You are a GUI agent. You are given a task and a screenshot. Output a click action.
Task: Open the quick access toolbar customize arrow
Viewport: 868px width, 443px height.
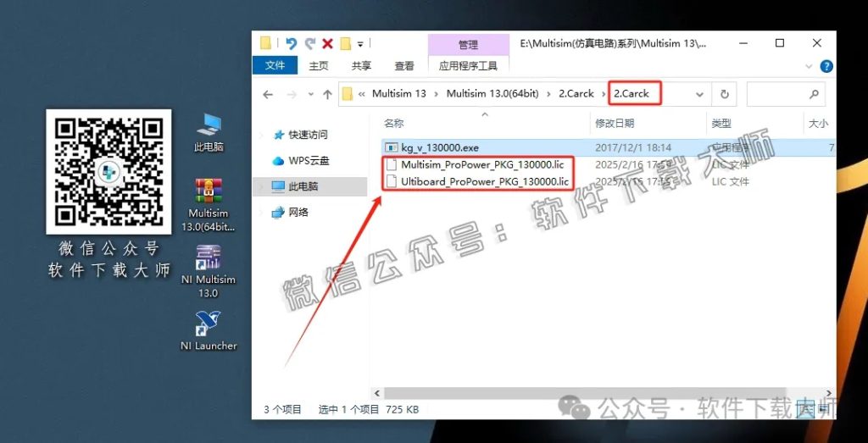[359, 44]
